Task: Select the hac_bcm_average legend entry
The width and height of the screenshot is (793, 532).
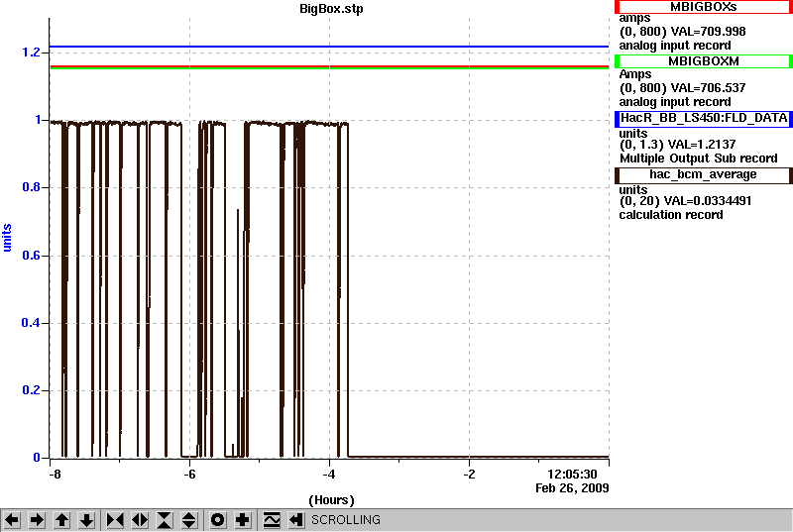Action: click(704, 174)
